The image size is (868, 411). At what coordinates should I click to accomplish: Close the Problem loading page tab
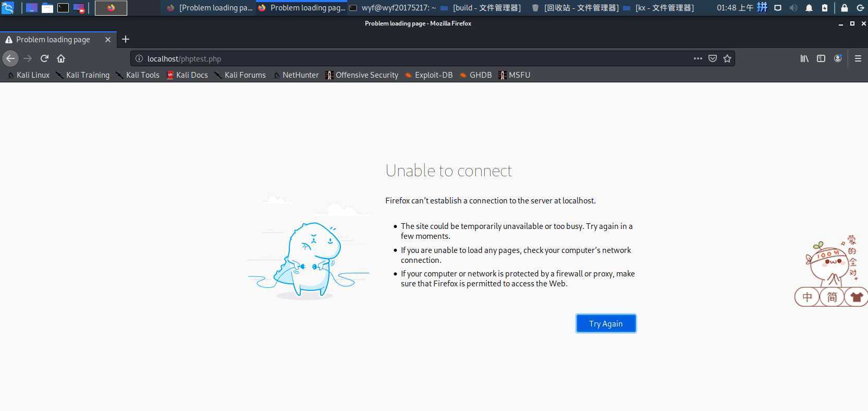[x=108, y=40]
